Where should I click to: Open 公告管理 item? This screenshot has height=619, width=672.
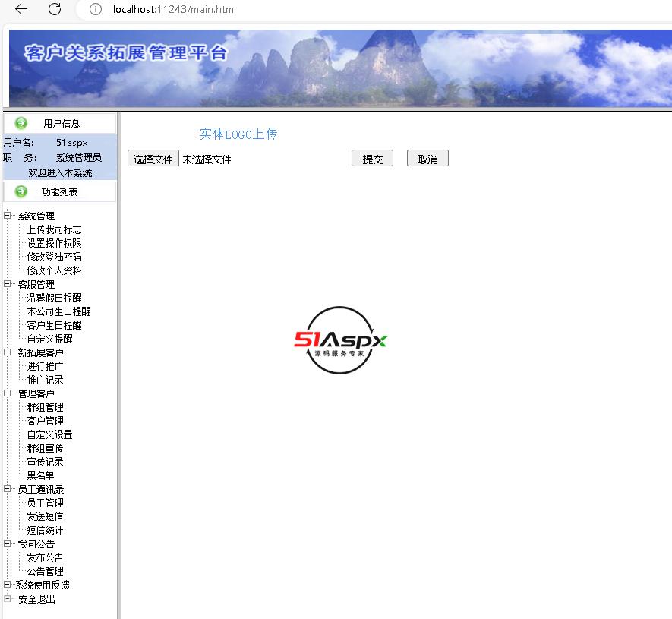tap(45, 571)
